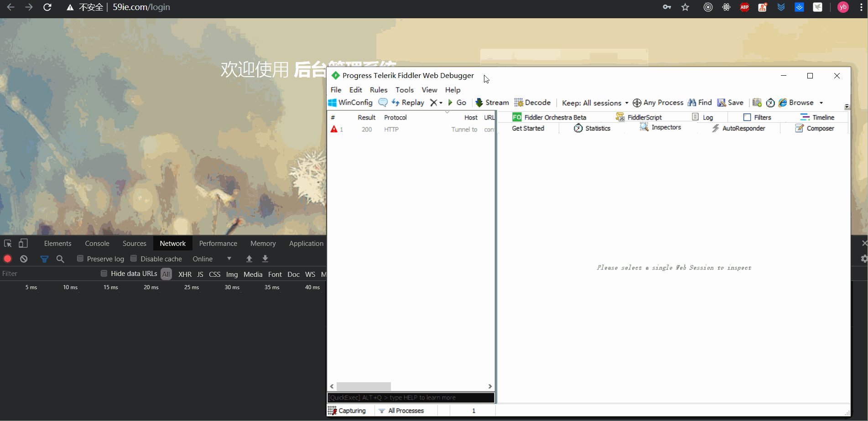
Task: Open the React DevTools extension icon
Action: tap(726, 7)
